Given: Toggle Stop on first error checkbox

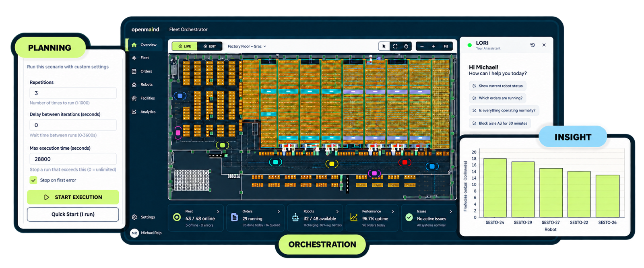Looking at the screenshot, I should [33, 180].
